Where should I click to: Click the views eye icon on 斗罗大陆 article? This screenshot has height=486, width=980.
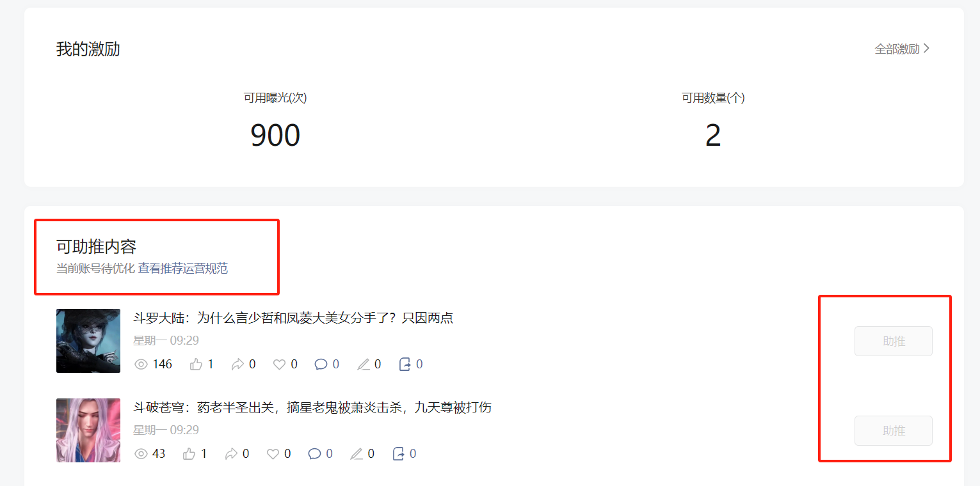(x=141, y=364)
